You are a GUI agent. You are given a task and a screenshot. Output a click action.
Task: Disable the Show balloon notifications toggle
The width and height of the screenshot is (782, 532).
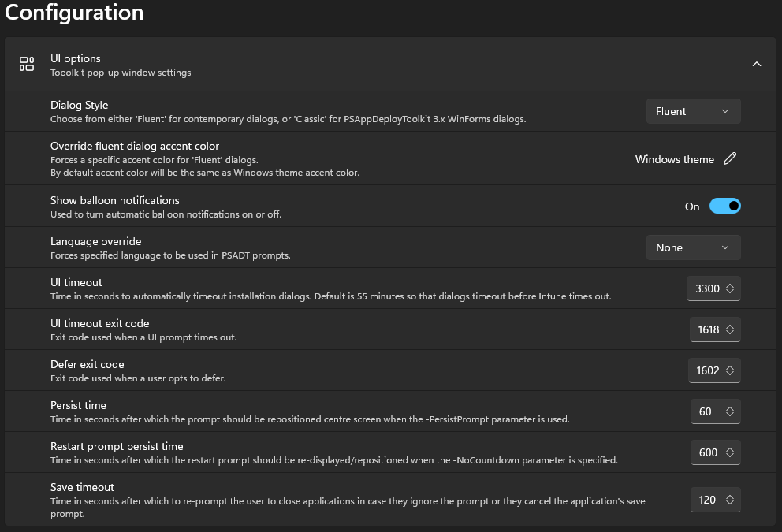pyautogui.click(x=724, y=206)
